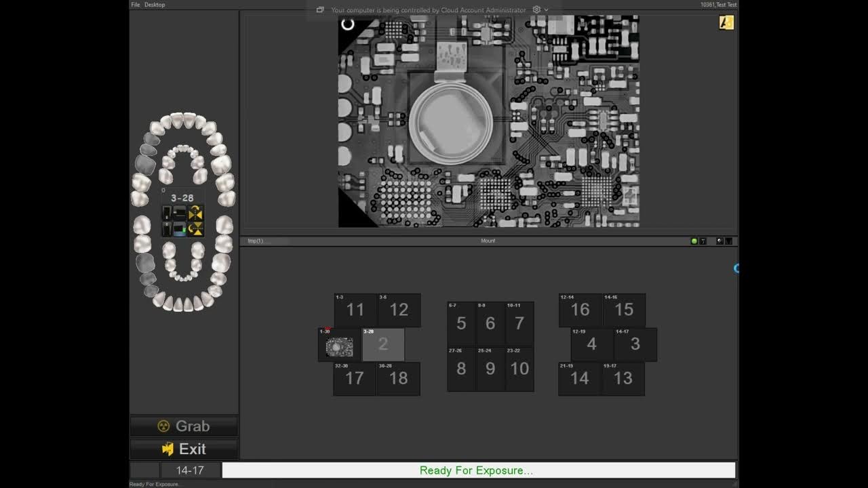Select mount slot 3 labeled 14-17
This screenshot has height=488, width=868.
635,345
